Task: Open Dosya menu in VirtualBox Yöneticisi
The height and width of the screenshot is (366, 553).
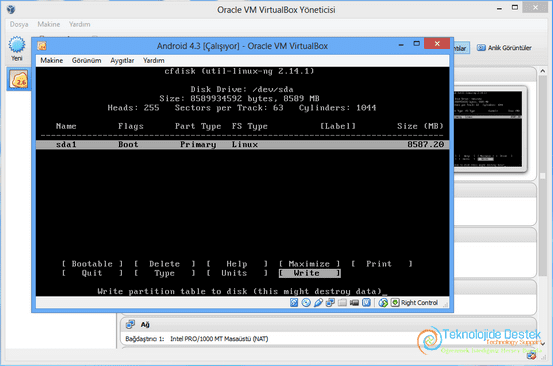Action: pyautogui.click(x=19, y=24)
